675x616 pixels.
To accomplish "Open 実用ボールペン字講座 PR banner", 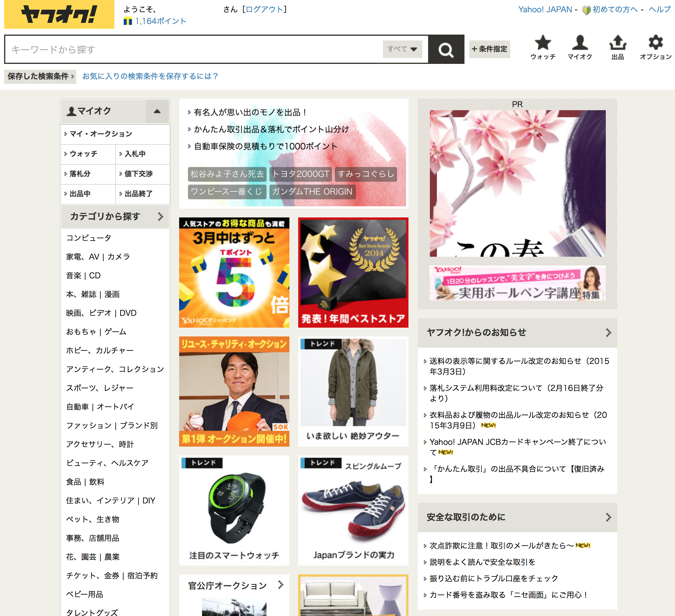I will point(517,283).
